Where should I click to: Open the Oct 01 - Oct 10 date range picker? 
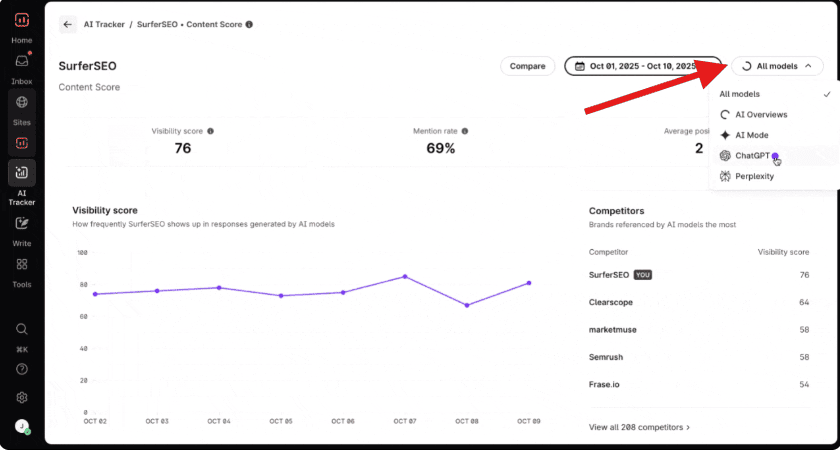click(x=643, y=66)
